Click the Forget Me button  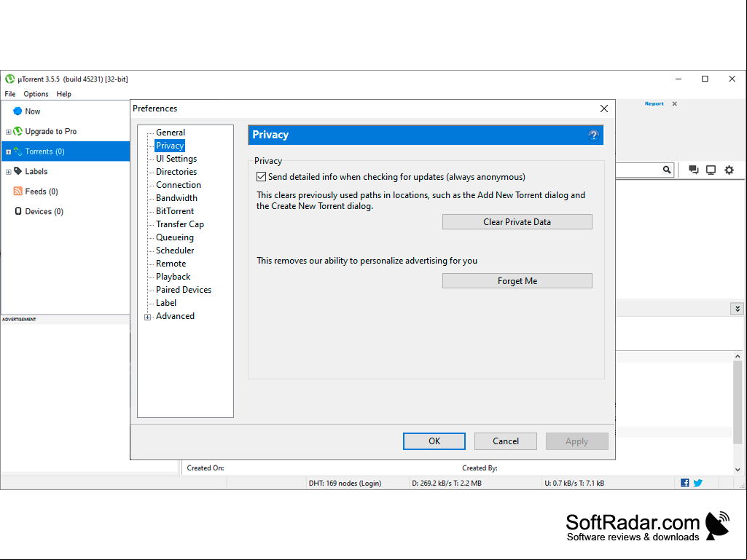pyautogui.click(x=517, y=281)
